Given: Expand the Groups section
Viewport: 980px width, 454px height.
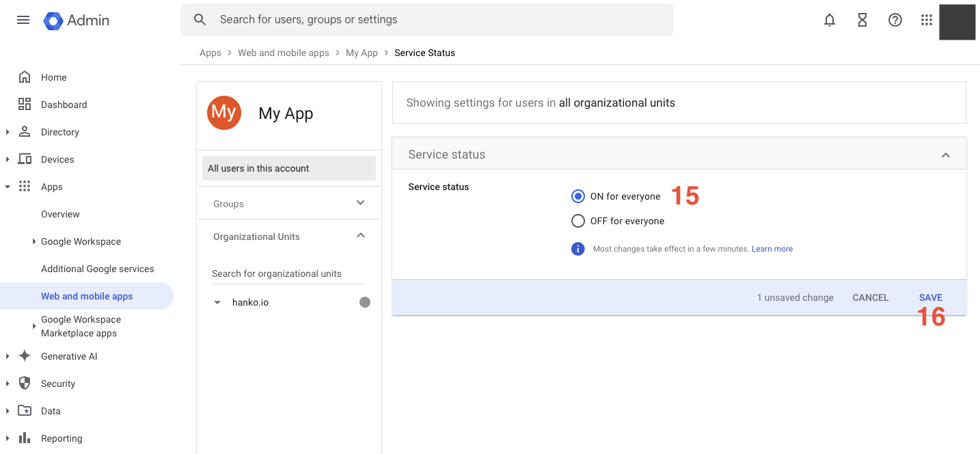Looking at the screenshot, I should click(x=361, y=203).
